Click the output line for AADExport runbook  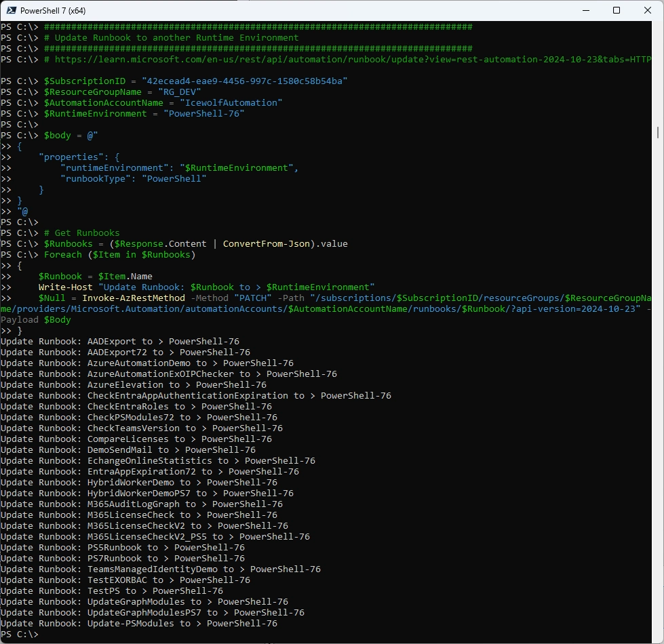click(120, 342)
